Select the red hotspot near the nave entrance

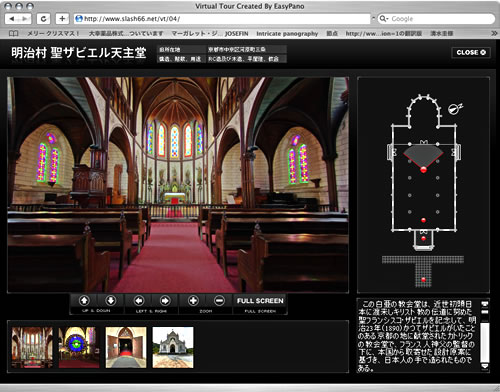click(423, 220)
